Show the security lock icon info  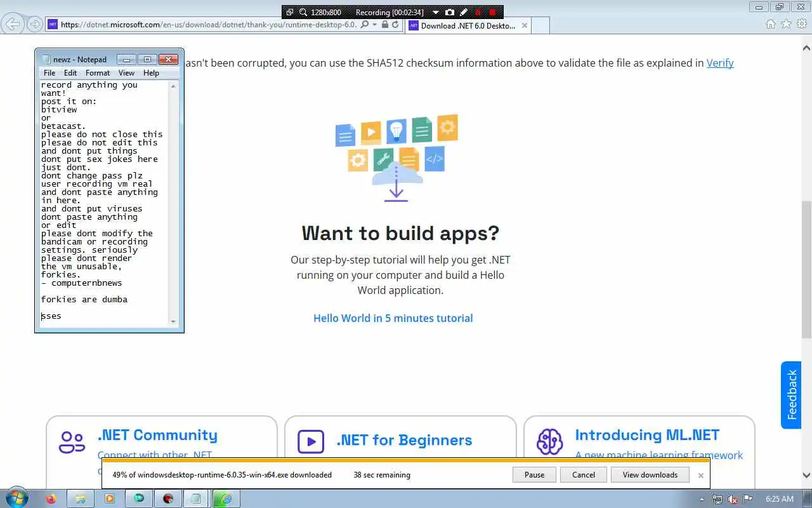[385, 24]
